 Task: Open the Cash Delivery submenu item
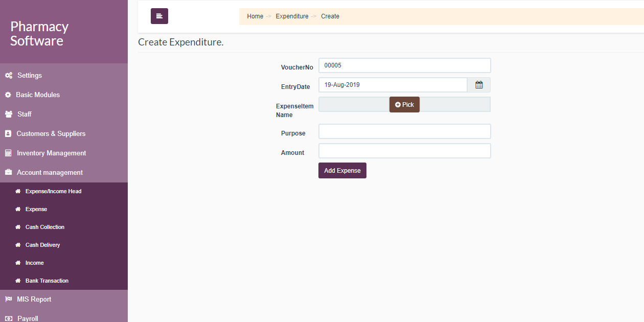64,245
